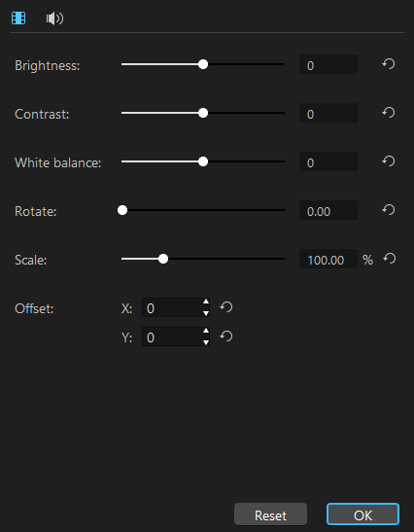
Task: Open the audio settings speaker tab
Action: point(54,18)
